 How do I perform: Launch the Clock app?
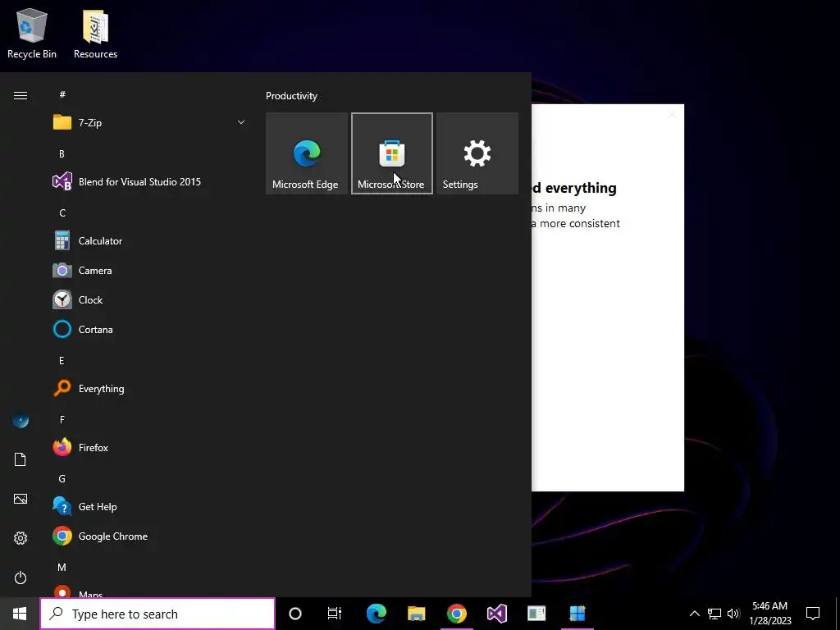(149, 300)
